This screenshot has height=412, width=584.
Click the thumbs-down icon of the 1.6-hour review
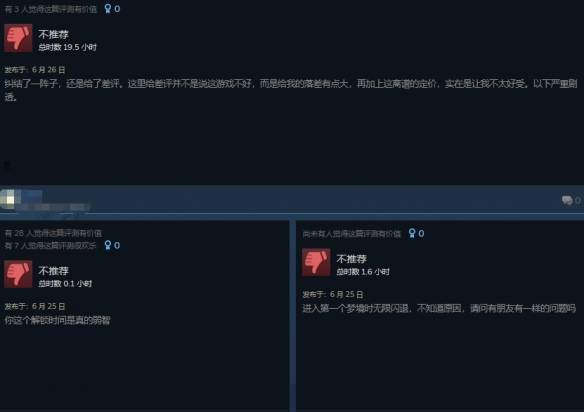point(316,262)
